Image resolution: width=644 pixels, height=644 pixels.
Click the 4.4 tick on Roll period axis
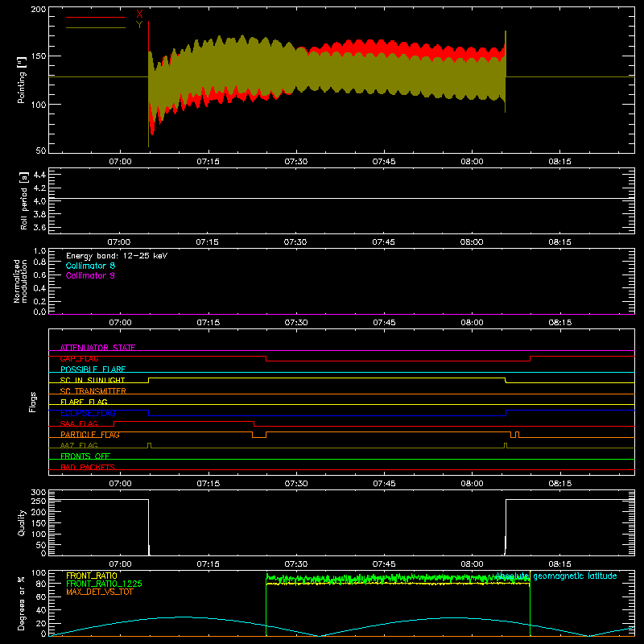39,175
